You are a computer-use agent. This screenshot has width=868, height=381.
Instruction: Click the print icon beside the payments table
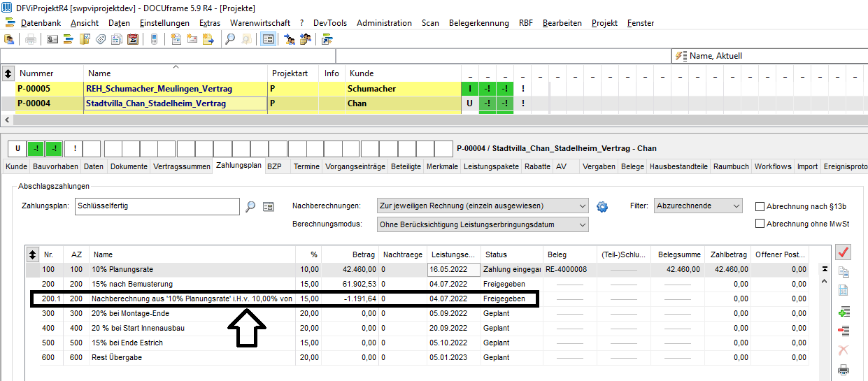844,370
